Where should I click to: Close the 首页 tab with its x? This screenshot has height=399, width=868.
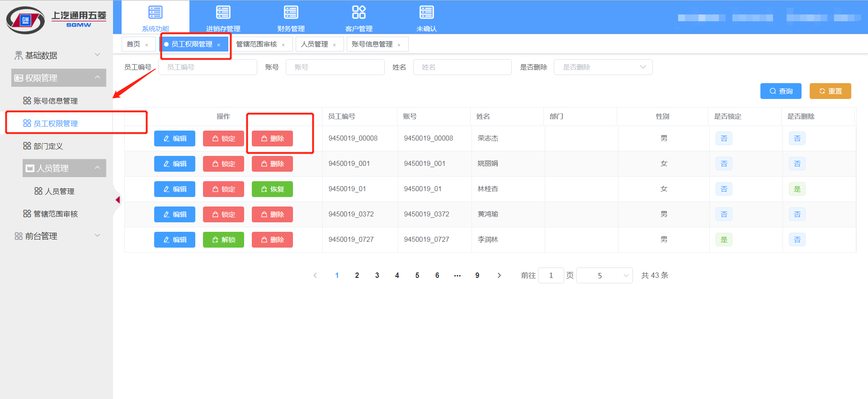147,45
